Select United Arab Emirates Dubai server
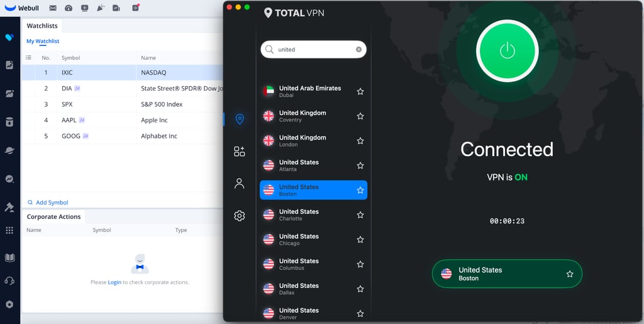 tap(313, 92)
